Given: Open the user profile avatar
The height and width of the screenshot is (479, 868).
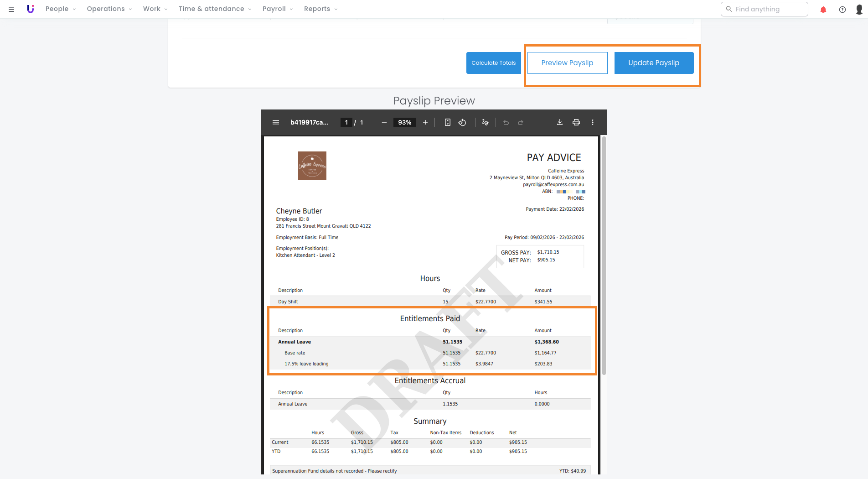Looking at the screenshot, I should click(x=859, y=9).
